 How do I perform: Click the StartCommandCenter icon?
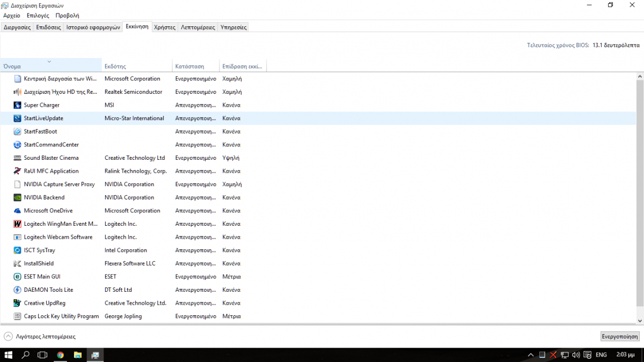pyautogui.click(x=18, y=145)
